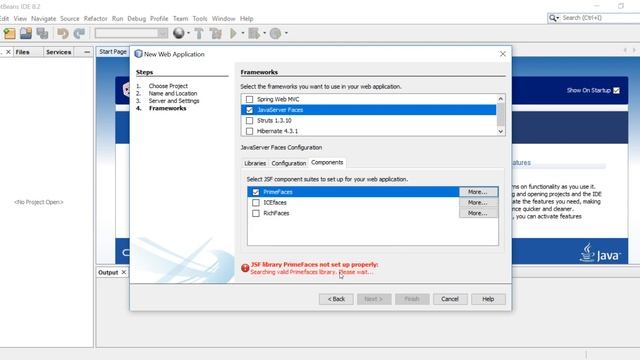Select the Start Page tab
640x360 pixels.
click(x=113, y=52)
